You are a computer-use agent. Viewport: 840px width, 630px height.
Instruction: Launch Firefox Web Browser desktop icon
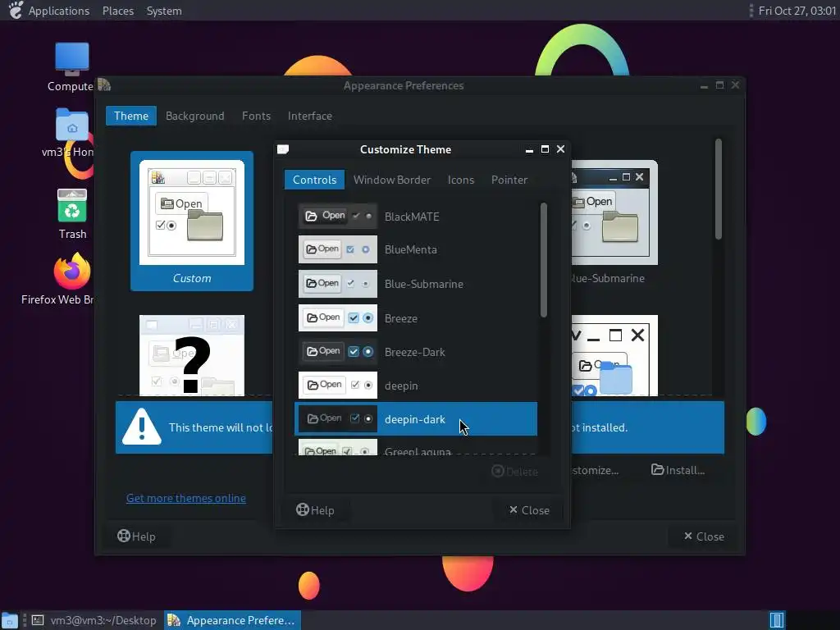pos(72,271)
